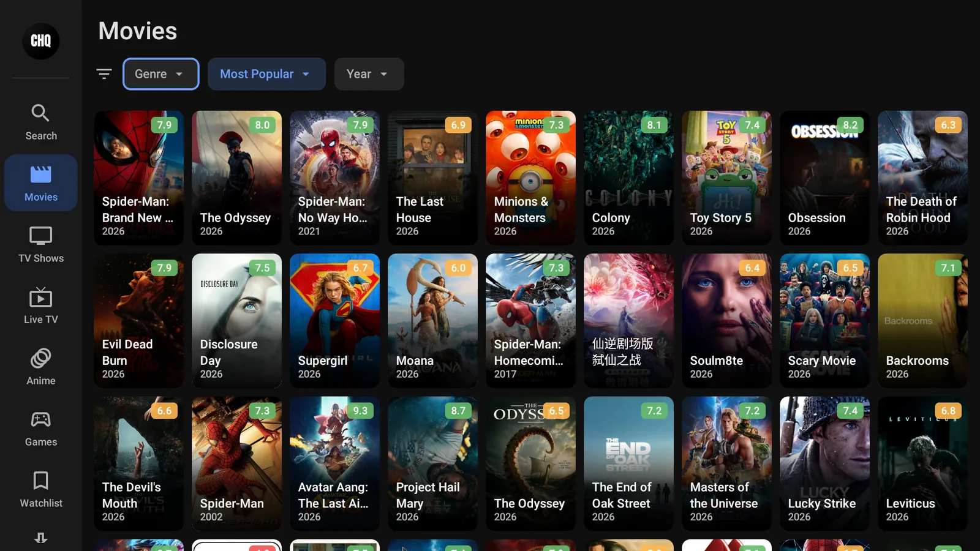Click the 8.7 rating badge on Project Hail Mary
980x551 pixels.
[x=458, y=411]
